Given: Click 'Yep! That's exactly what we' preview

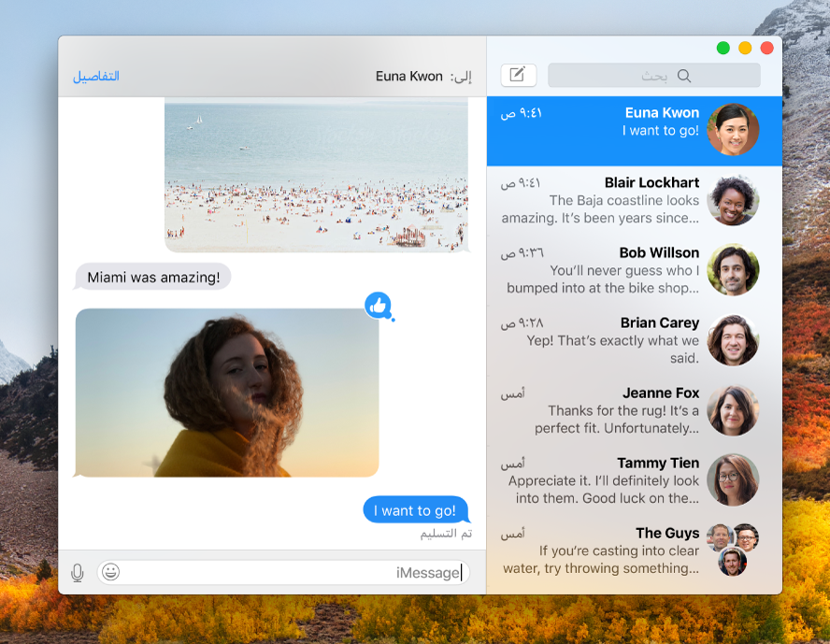Looking at the screenshot, I should [x=612, y=340].
